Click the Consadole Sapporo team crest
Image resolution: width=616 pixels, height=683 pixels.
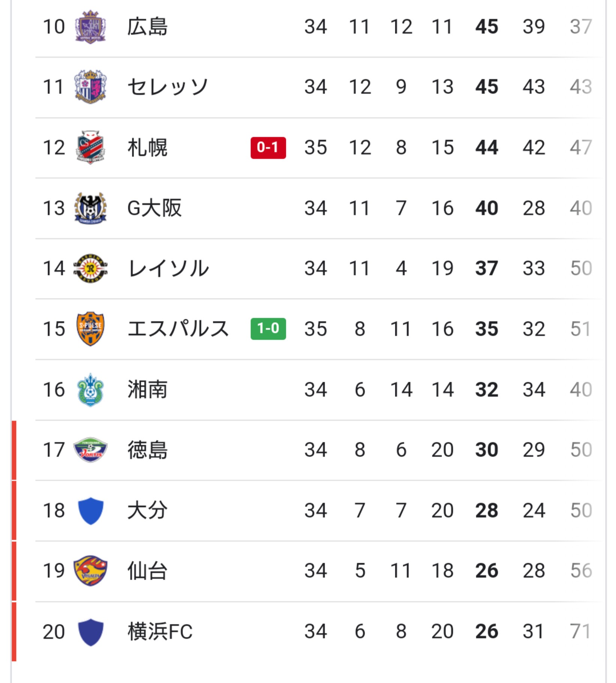click(90, 147)
